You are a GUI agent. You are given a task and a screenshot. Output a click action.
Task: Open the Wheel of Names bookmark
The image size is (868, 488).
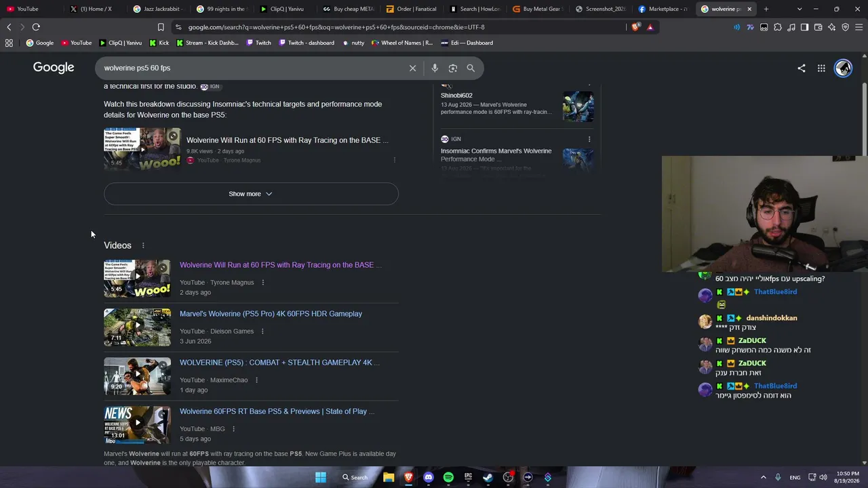(402, 43)
